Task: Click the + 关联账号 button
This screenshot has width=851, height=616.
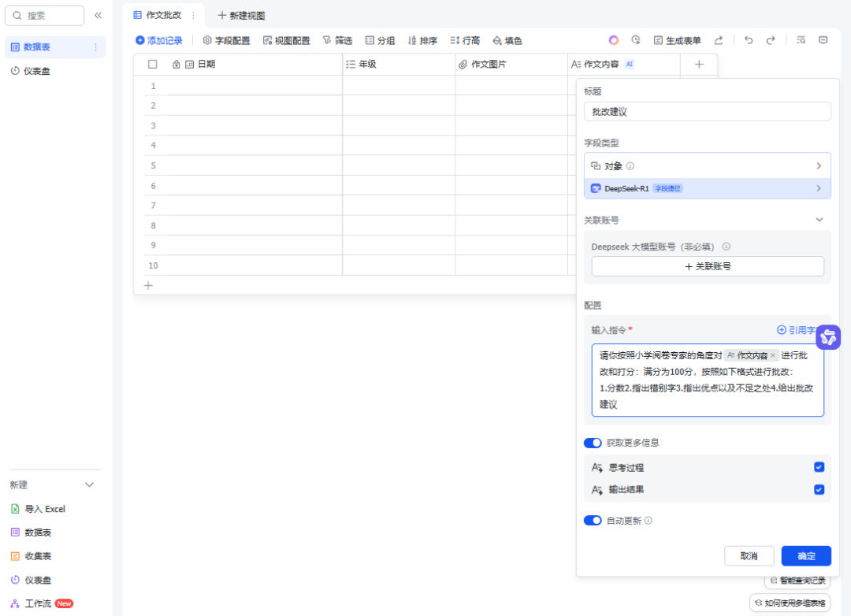Action: [707, 265]
